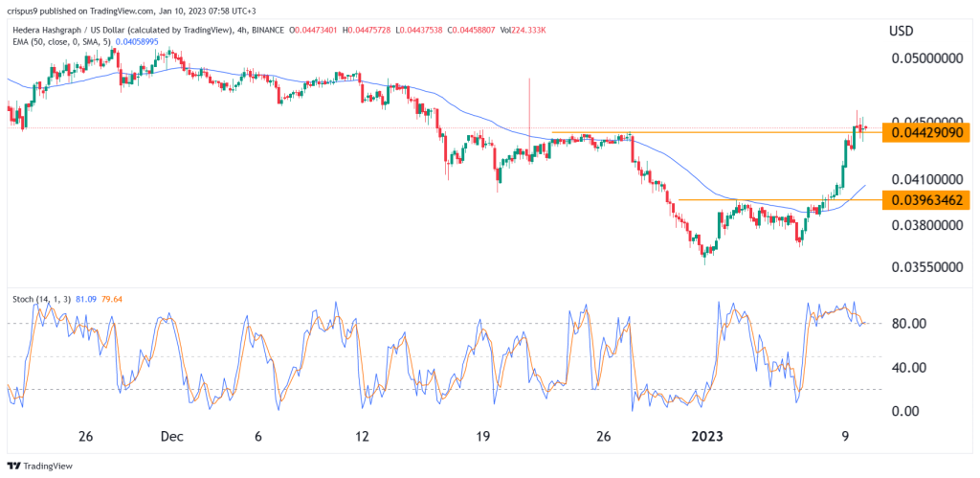This screenshot has width=980, height=478.
Task: Click the open price O0.04473401 readout
Action: 314,29
